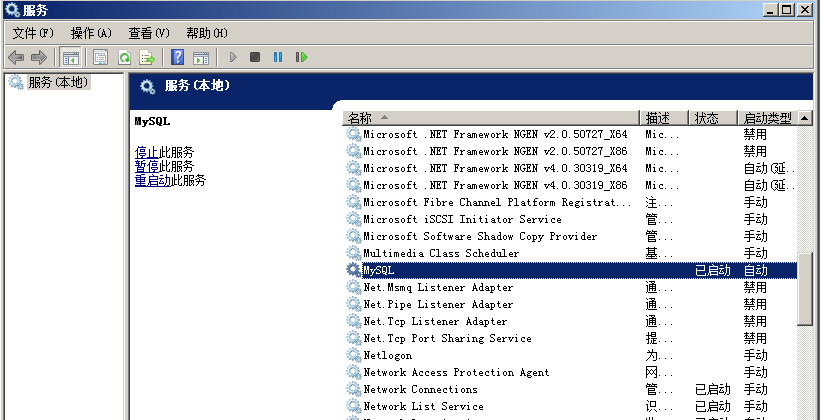Select Microsoft .NET Framework NGEN v2.0.50727_X86 row
820x420 pixels.
[x=571, y=151]
